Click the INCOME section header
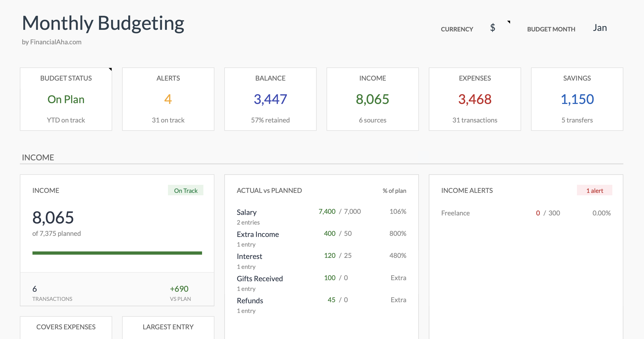The width and height of the screenshot is (644, 339). coord(38,157)
